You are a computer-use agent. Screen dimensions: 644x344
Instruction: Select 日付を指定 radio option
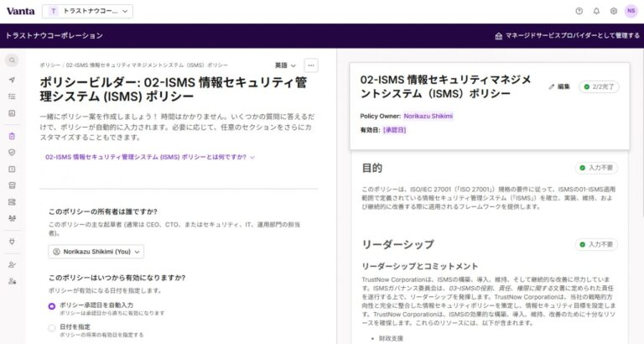52,328
